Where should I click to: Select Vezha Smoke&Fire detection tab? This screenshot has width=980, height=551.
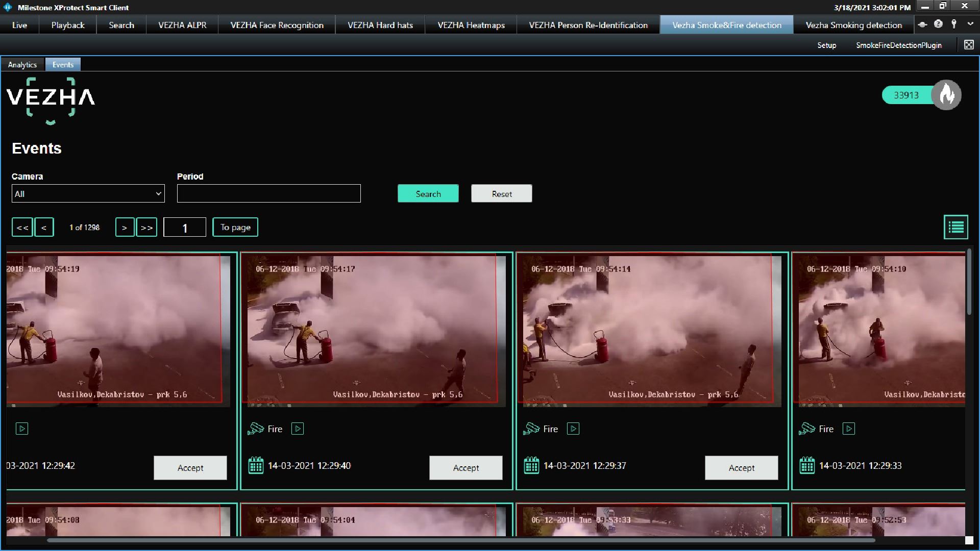coord(726,25)
